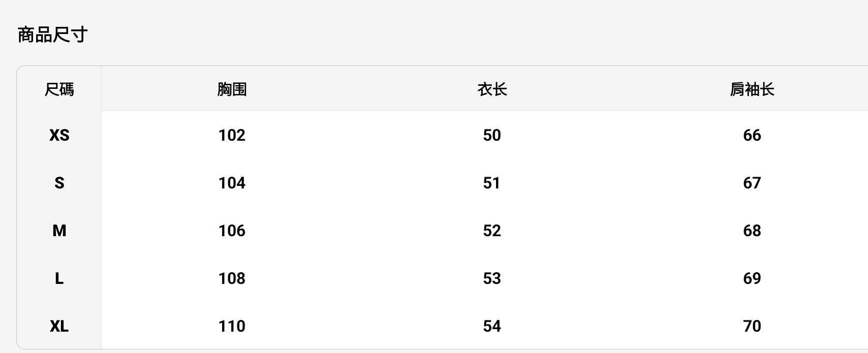Select the 104 chest measurement cell

point(232,183)
